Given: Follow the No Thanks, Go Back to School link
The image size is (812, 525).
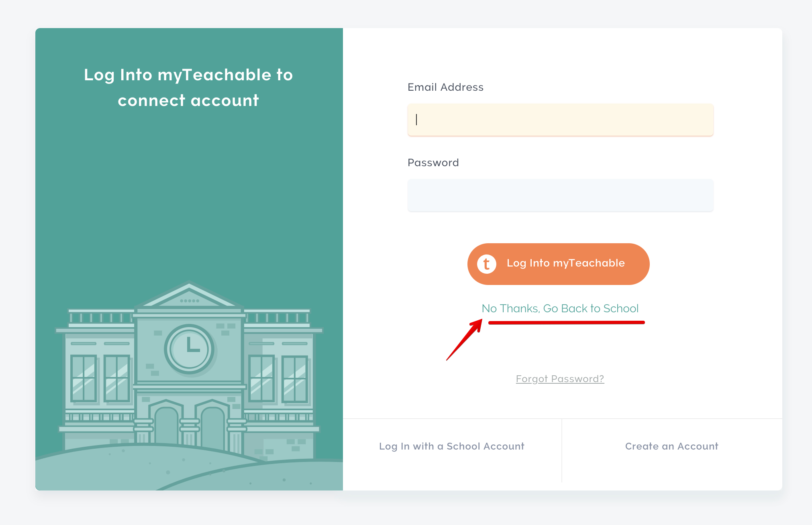Looking at the screenshot, I should [x=560, y=308].
